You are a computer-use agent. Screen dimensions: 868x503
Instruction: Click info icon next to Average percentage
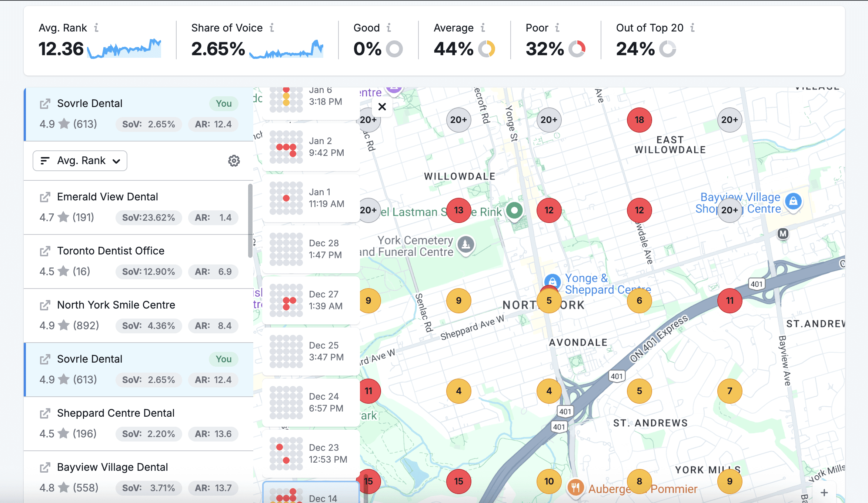point(483,27)
